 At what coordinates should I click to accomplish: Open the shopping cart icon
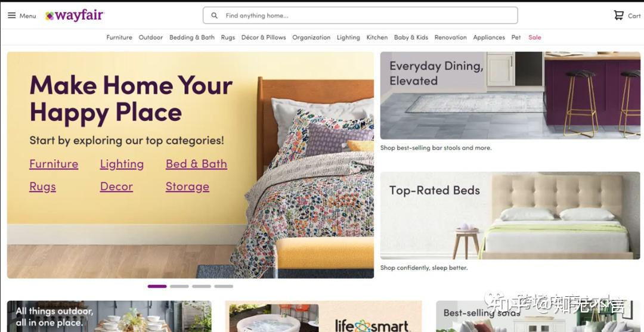tap(618, 15)
